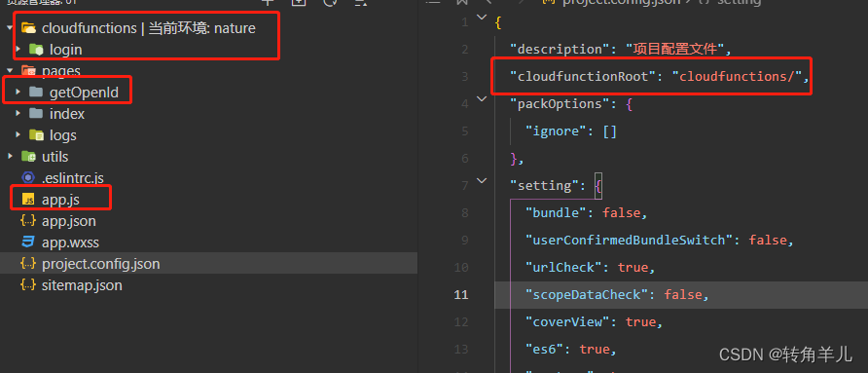This screenshot has width=868, height=373.
Task: Open project.config.json in the explorer
Action: [x=101, y=264]
